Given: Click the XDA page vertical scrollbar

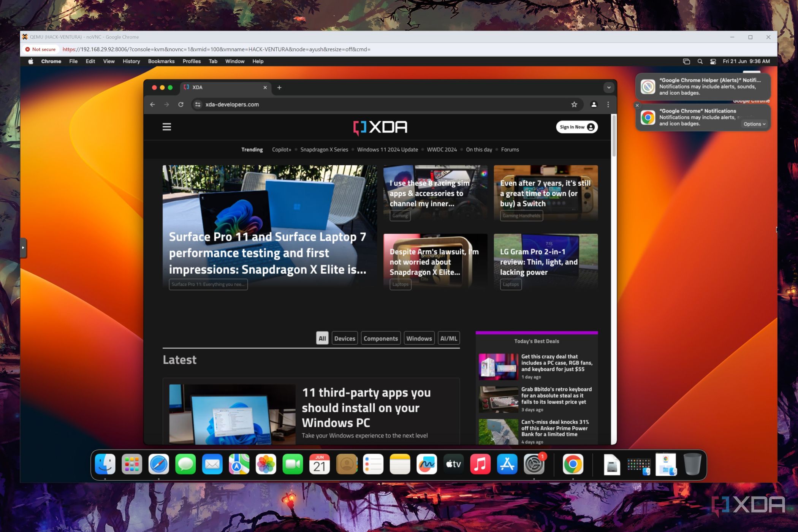Looking at the screenshot, I should [x=614, y=135].
